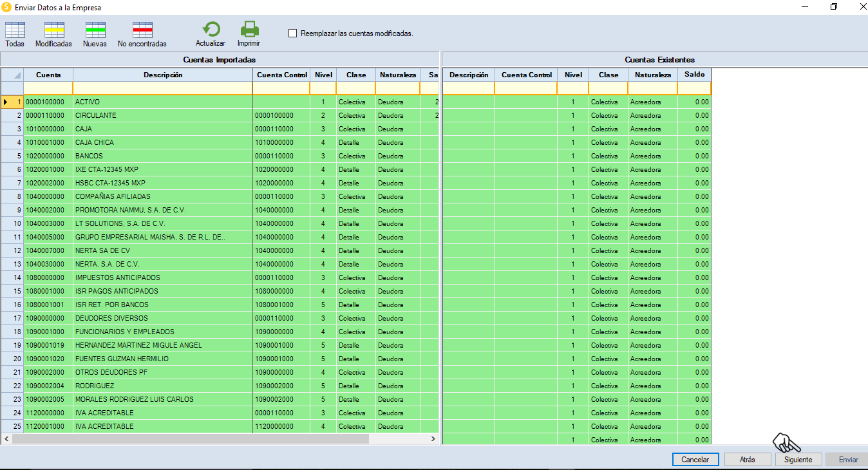Screen dimensions: 868x470
Task: Sort by Descripción column in Cuentas Importadas
Action: (x=163, y=75)
